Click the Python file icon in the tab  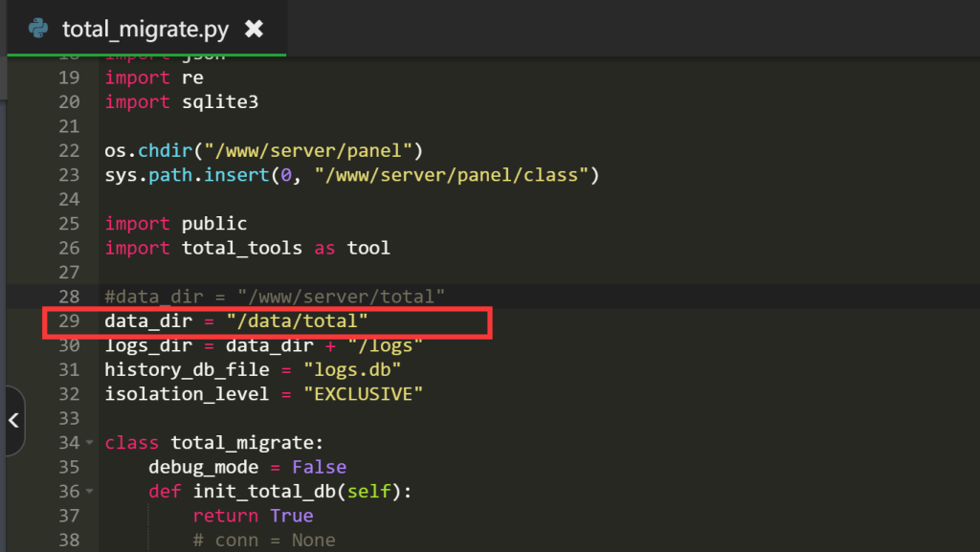click(x=38, y=29)
